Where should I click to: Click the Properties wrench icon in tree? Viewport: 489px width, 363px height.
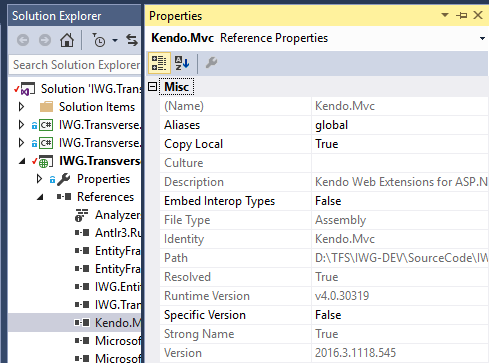[63, 179]
